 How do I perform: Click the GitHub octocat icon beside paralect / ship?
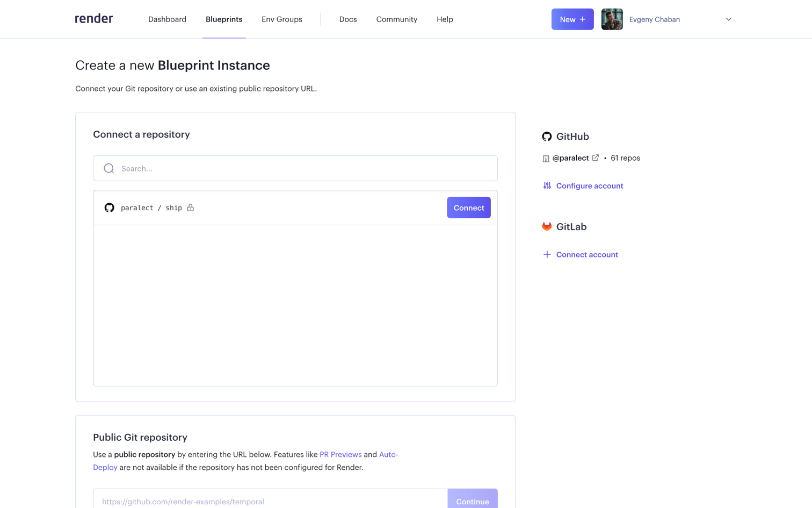pyautogui.click(x=109, y=208)
